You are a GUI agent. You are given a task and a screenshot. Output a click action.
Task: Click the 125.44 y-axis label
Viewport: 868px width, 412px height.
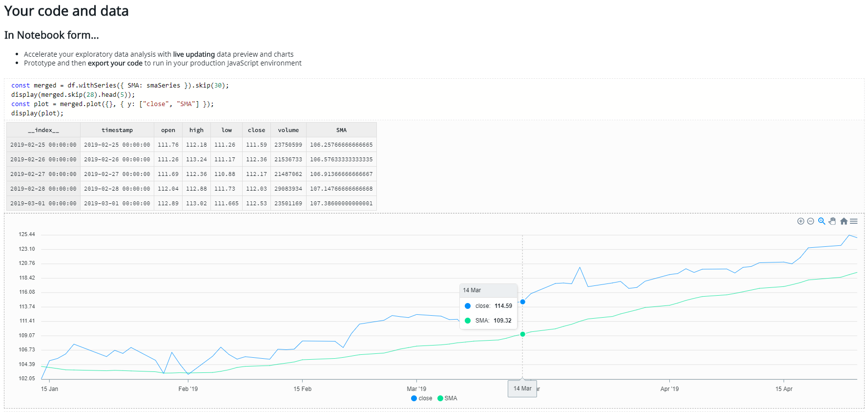point(27,235)
